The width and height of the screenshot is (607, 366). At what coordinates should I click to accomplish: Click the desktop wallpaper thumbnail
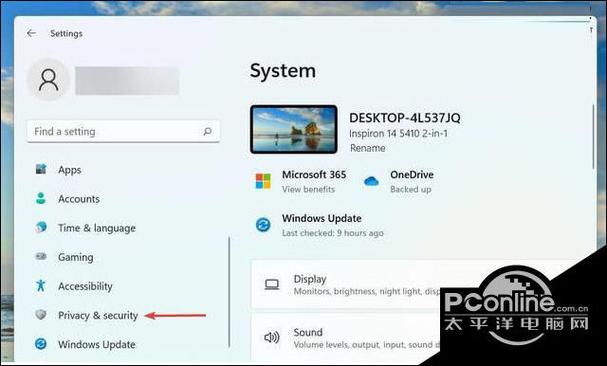click(294, 129)
